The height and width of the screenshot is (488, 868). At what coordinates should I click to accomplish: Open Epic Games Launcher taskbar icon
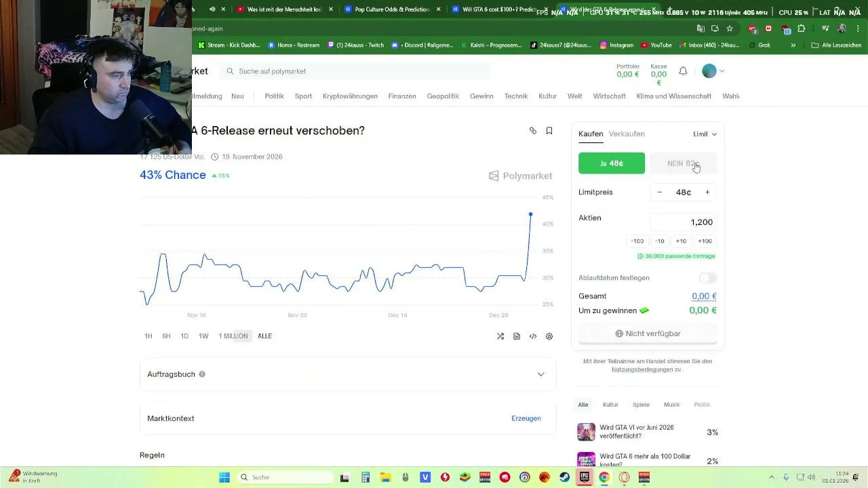pos(584,477)
